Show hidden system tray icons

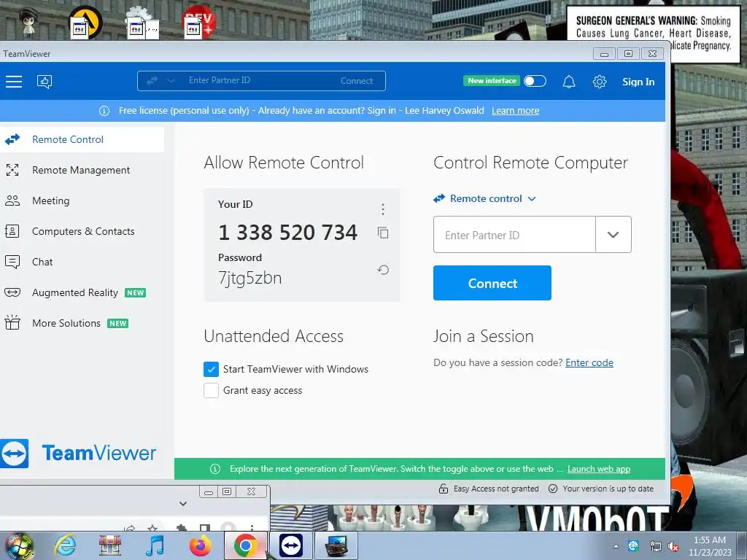pyautogui.click(x=616, y=546)
